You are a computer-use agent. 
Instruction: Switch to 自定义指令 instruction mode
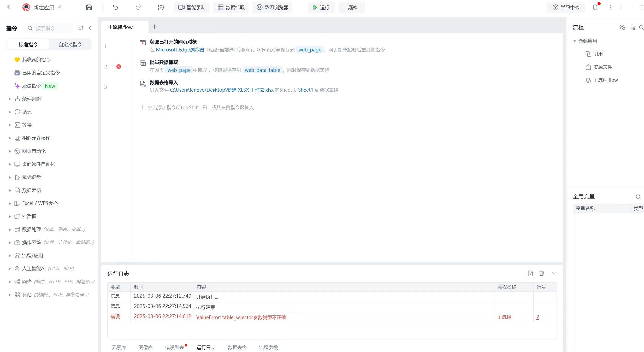click(x=70, y=45)
